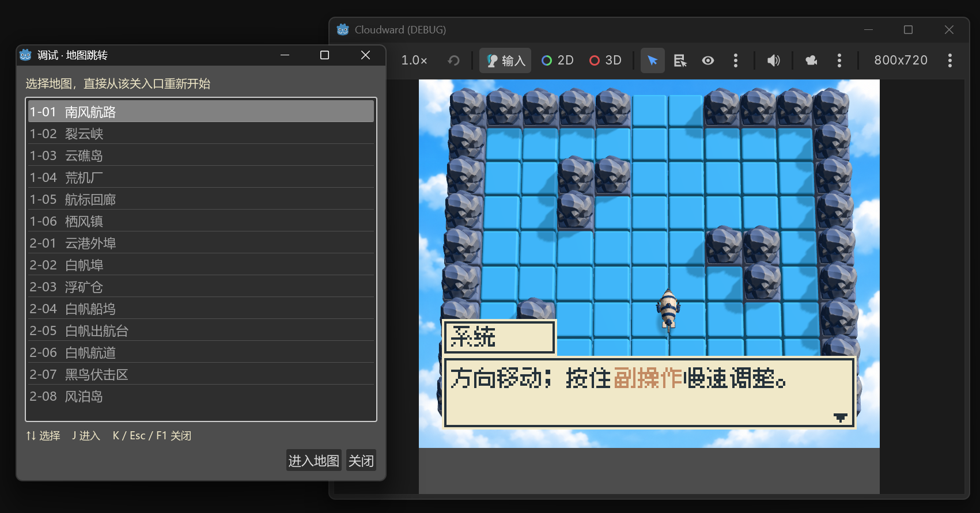Select map 1-02 裂云峡
Image resolution: width=980 pixels, height=513 pixels.
(x=201, y=134)
